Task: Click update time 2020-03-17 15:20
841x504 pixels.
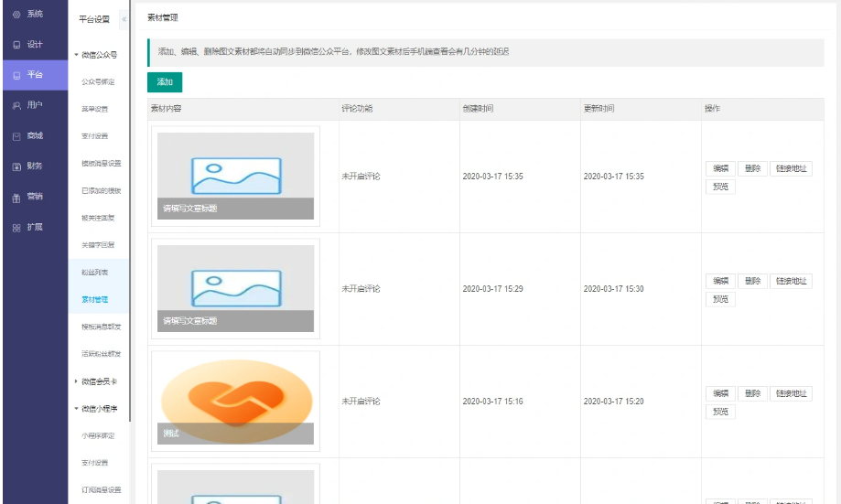Action: (x=613, y=402)
